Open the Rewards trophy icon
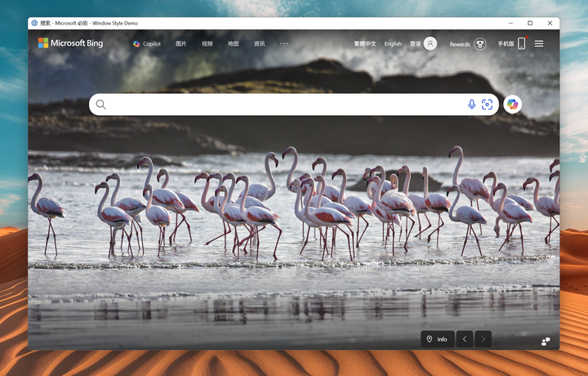Screen dimensions: 588x376 (x=480, y=44)
